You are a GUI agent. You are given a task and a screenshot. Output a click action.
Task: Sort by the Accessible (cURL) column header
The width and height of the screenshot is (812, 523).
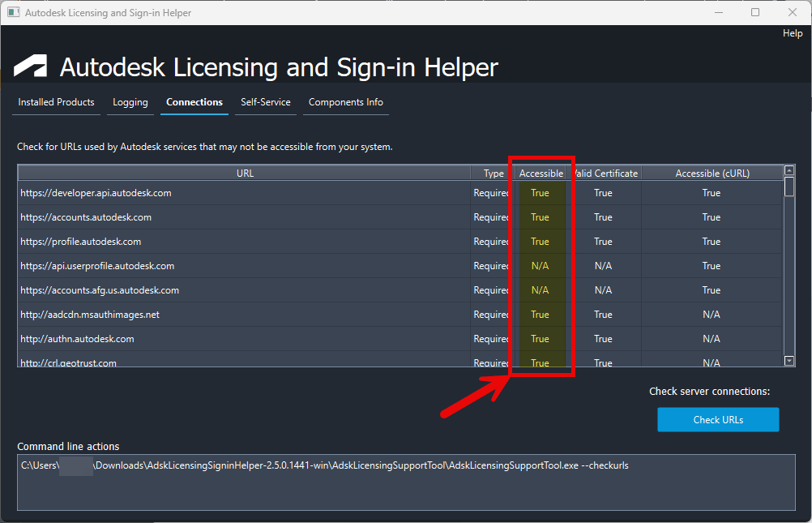[712, 174]
